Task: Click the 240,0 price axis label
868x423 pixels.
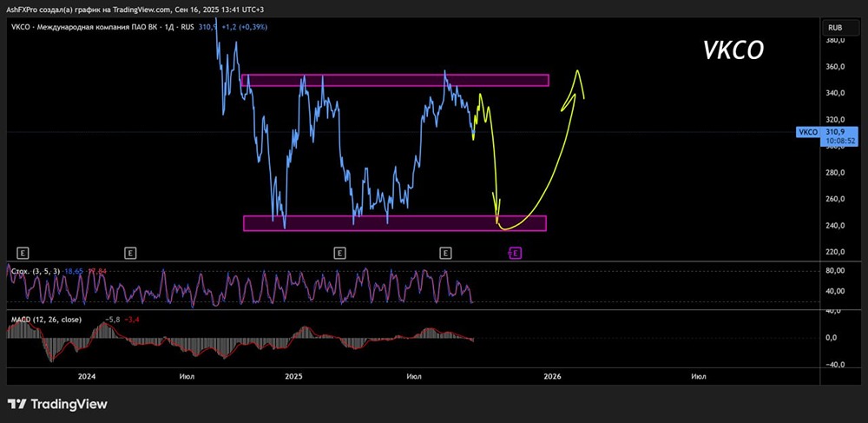Action: (835, 225)
